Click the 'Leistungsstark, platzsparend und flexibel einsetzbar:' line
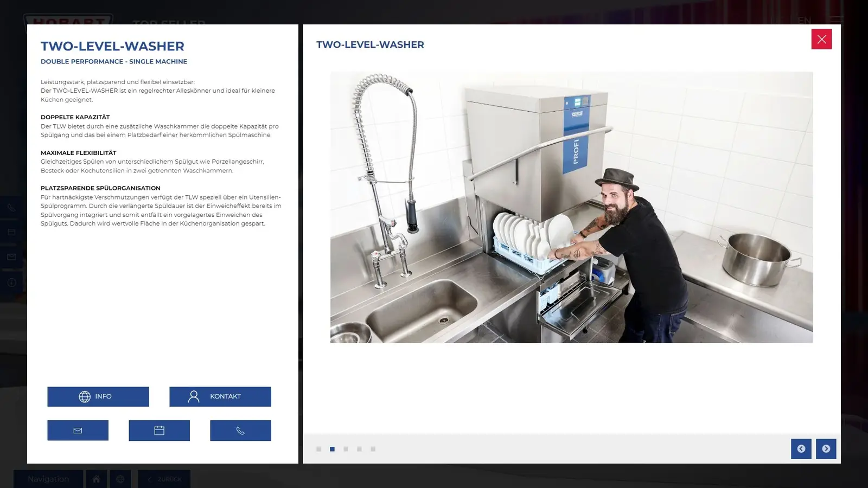 (x=118, y=82)
